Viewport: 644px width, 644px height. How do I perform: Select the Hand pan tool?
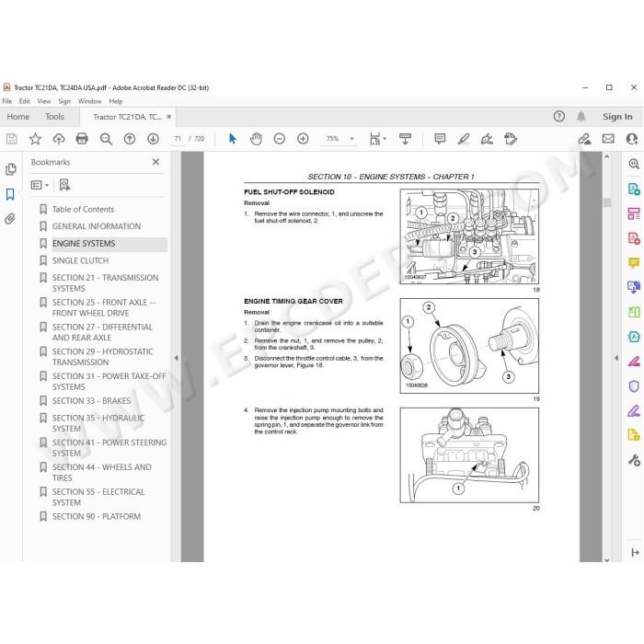pos(256,139)
